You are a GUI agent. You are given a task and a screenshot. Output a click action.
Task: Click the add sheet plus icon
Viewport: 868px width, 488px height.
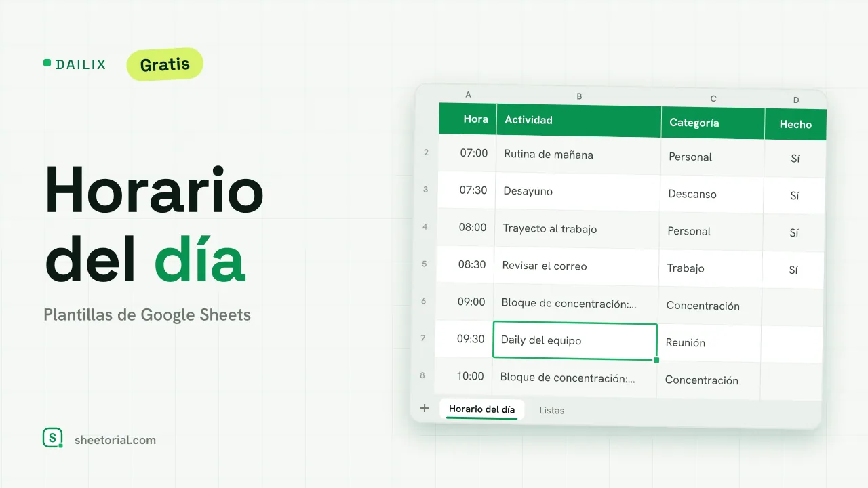pyautogui.click(x=425, y=408)
